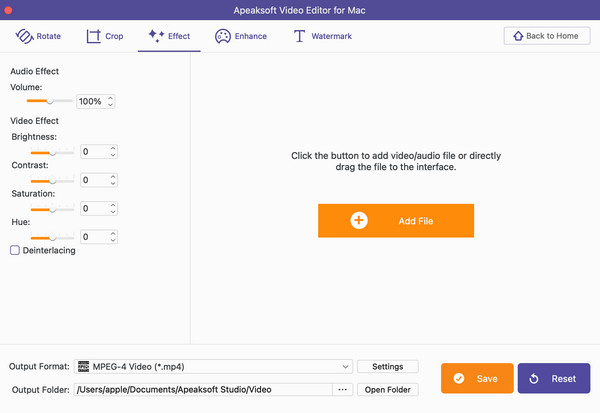Click the Saturation slider
Screen dimensions: 600x413
pyautogui.click(x=52, y=209)
